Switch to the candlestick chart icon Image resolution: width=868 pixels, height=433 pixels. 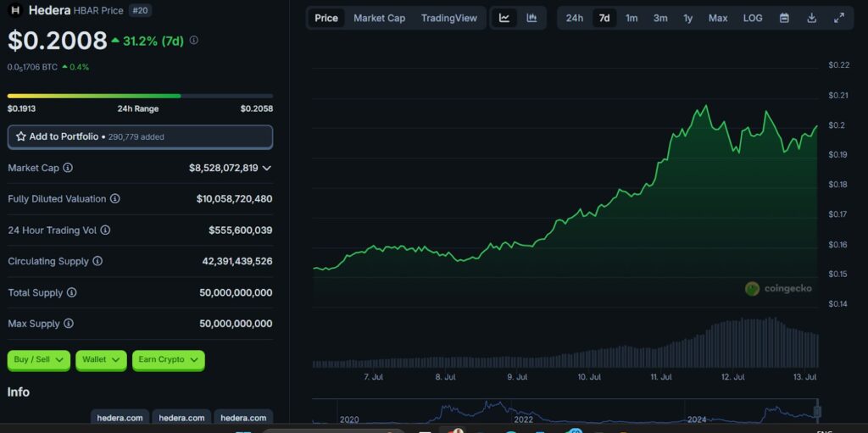tap(531, 18)
